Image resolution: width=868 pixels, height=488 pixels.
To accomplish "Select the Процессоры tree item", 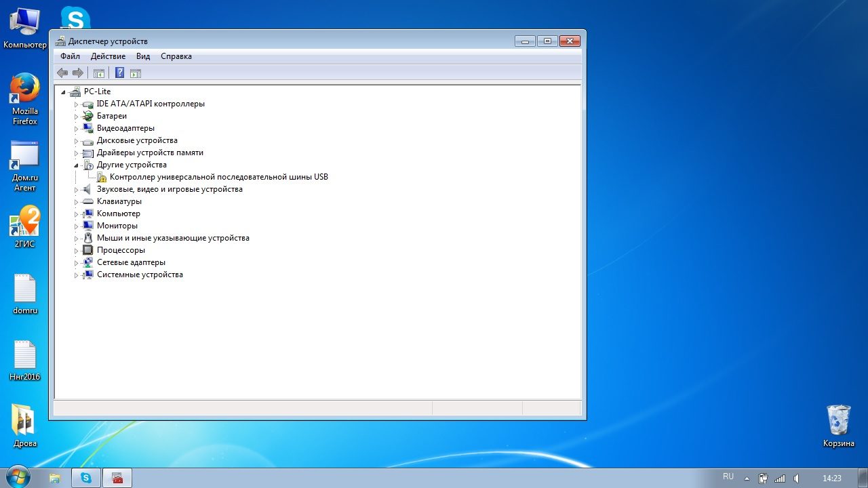I will point(121,250).
